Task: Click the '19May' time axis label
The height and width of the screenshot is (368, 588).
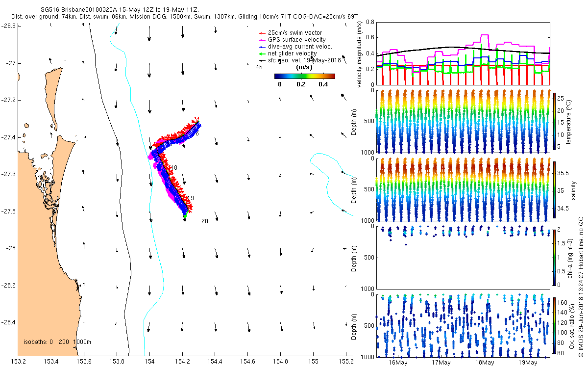Action: click(x=527, y=363)
